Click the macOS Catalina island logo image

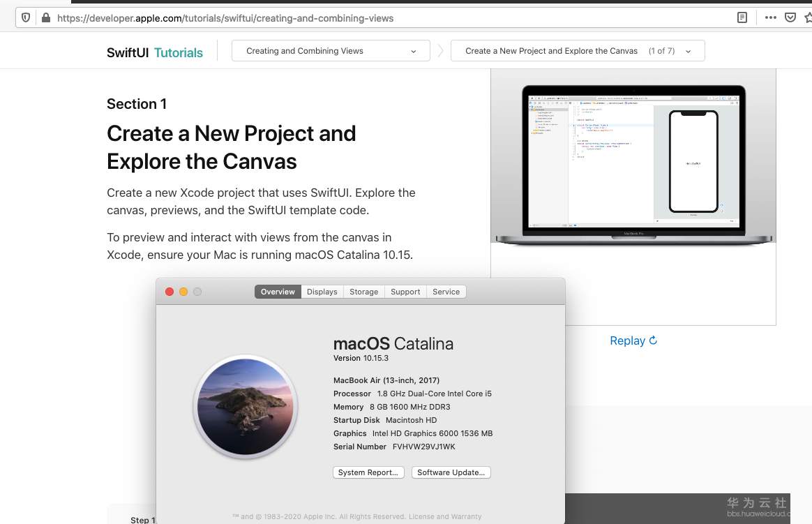[x=246, y=407]
